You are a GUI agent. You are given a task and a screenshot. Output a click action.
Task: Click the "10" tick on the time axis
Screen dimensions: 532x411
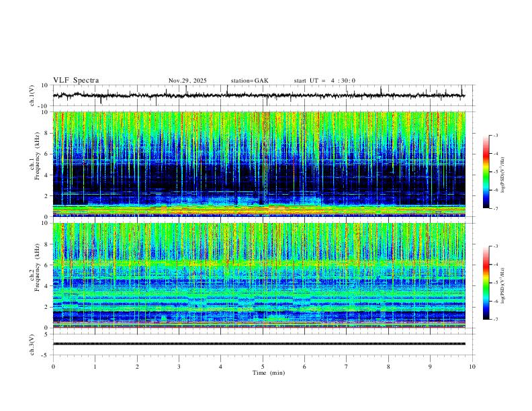(472, 367)
